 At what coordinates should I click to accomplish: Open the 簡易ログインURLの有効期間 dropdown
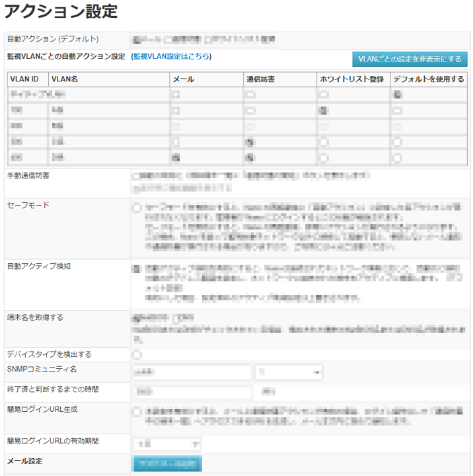tap(167, 444)
